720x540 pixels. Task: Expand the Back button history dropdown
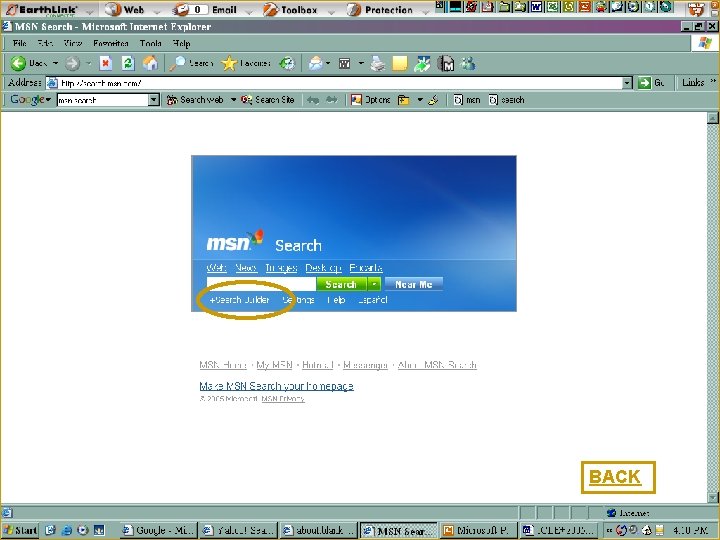pyautogui.click(x=55, y=63)
